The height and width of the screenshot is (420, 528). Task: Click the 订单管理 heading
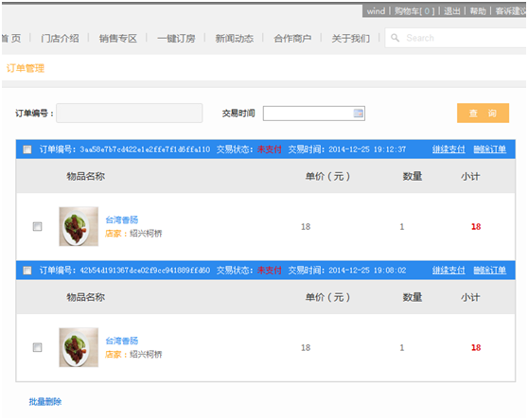(x=26, y=68)
